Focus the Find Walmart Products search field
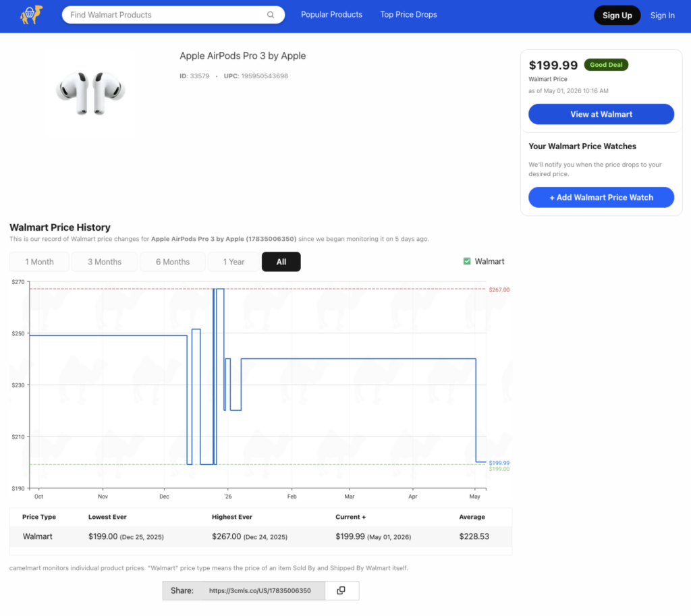Viewport: 691px width, 616px height. 173,15
